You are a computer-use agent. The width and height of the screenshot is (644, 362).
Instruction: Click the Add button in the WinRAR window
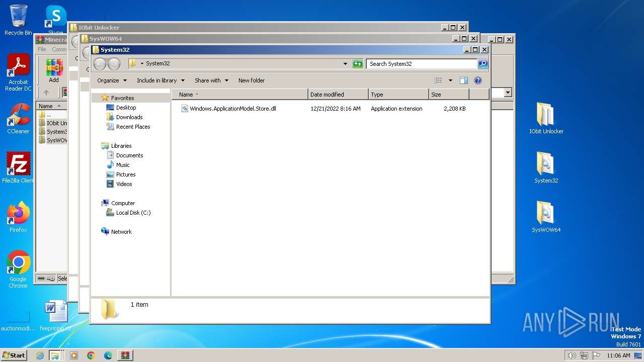click(x=54, y=71)
